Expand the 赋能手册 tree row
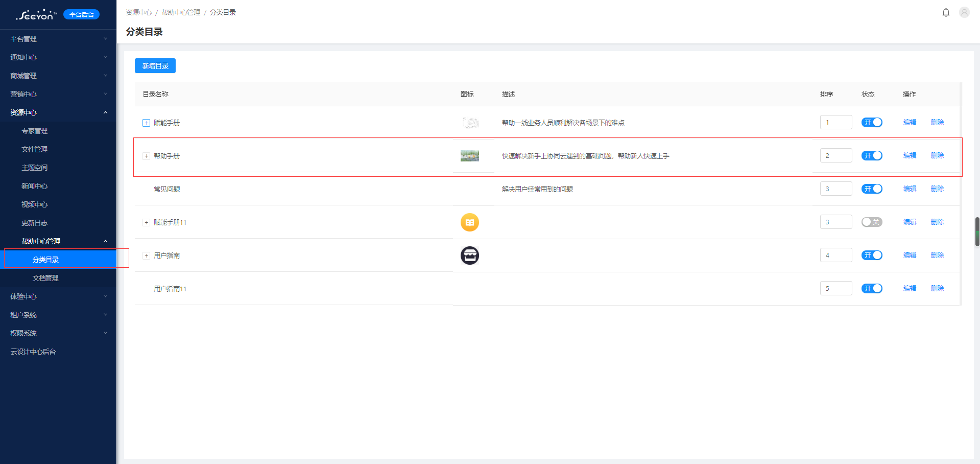The height and width of the screenshot is (464, 980). tap(146, 123)
